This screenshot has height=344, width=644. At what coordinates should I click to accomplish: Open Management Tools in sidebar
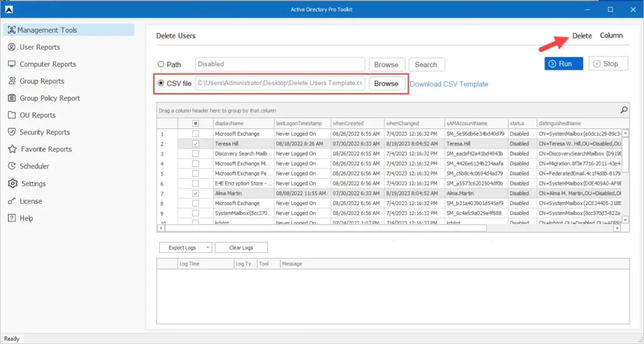[x=69, y=30]
